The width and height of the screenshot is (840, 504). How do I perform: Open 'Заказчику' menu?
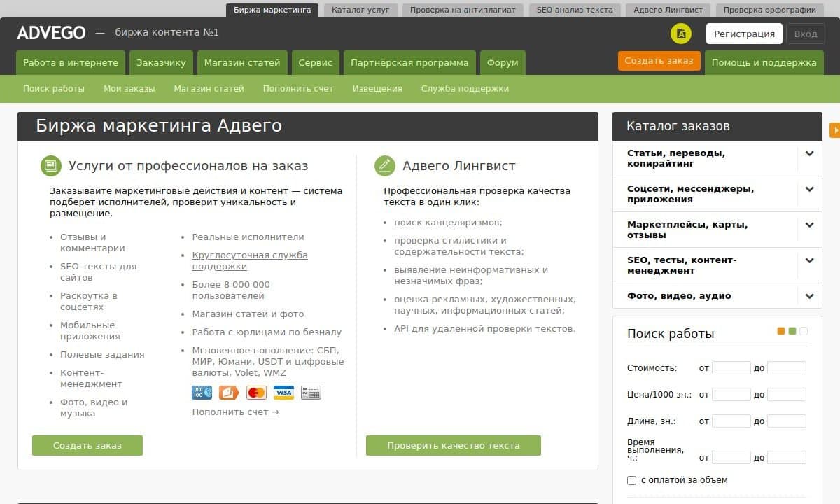pos(161,62)
